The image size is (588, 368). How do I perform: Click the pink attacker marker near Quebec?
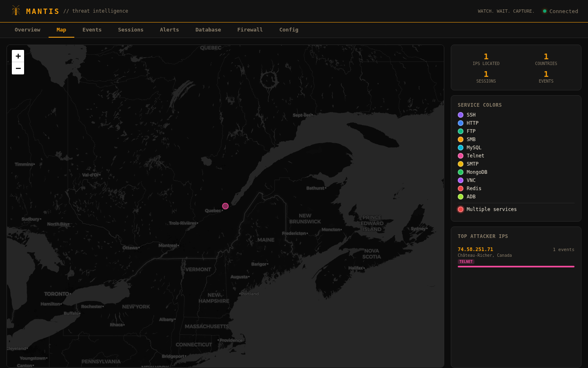(225, 206)
